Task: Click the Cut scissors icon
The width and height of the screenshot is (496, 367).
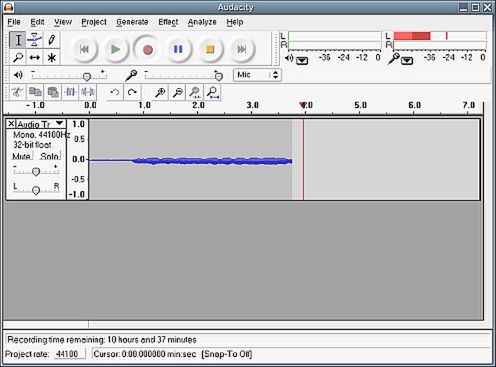Action: point(17,92)
